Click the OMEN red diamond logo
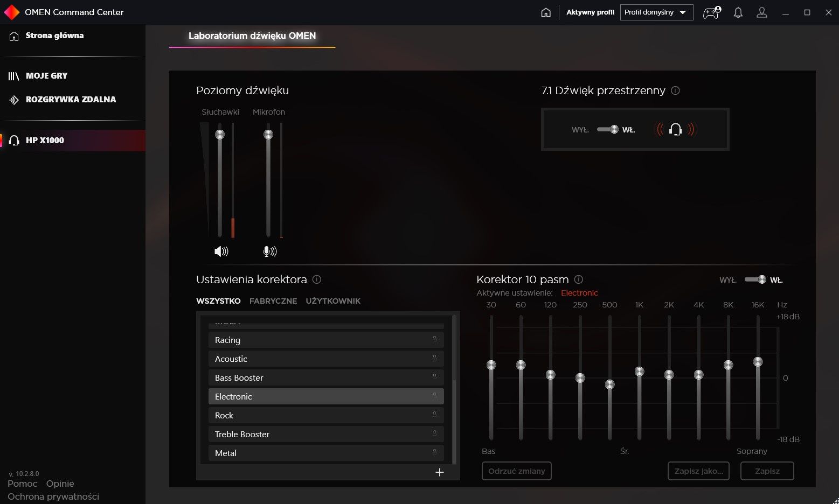Image resolution: width=839 pixels, height=504 pixels. (x=11, y=12)
